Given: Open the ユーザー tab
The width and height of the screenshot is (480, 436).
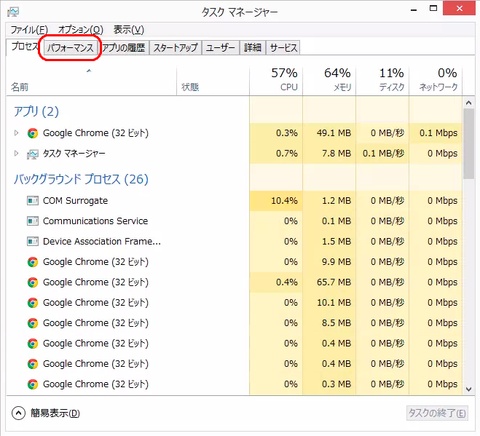Looking at the screenshot, I should tap(220, 48).
